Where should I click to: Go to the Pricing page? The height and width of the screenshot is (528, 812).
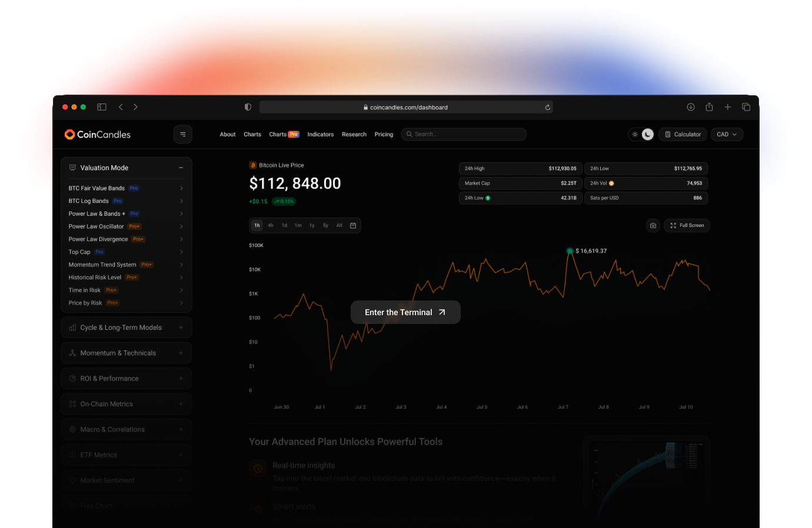pyautogui.click(x=384, y=135)
